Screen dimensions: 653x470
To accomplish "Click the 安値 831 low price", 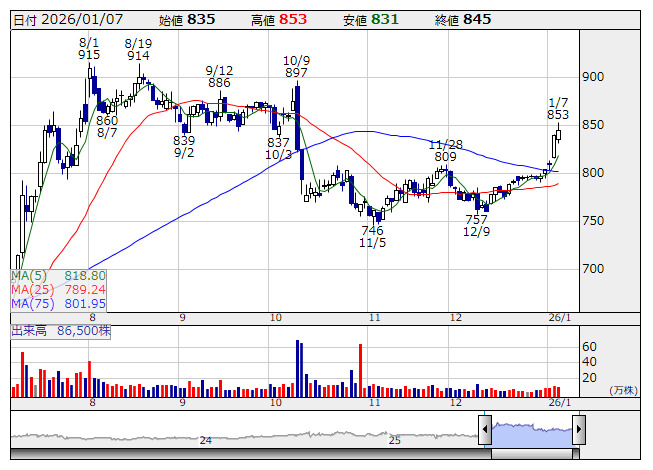I will 371,20.
